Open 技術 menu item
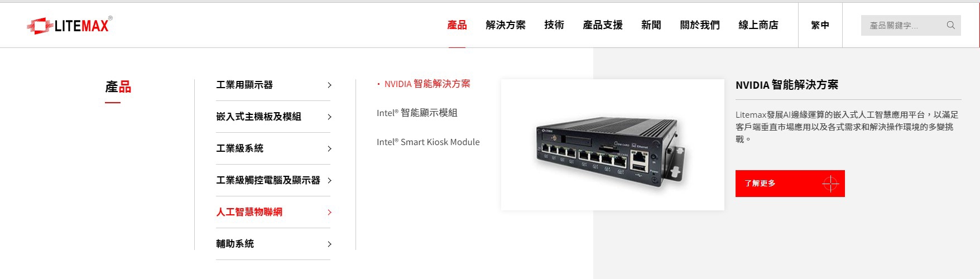The height and width of the screenshot is (279, 980). pos(554,25)
